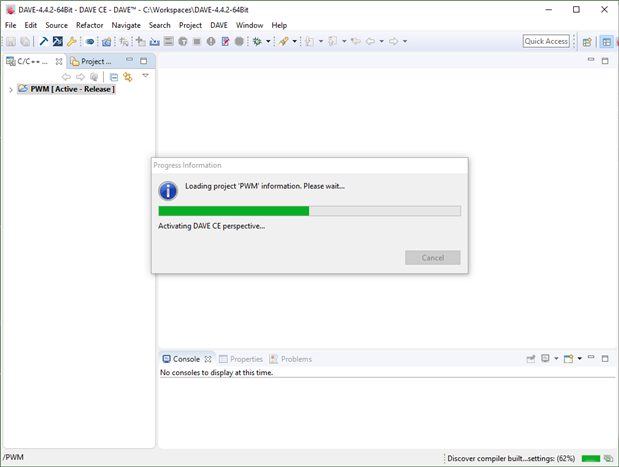Image resolution: width=619 pixels, height=467 pixels.
Task: Close the C/C++ Projects tab
Action: [x=59, y=61]
